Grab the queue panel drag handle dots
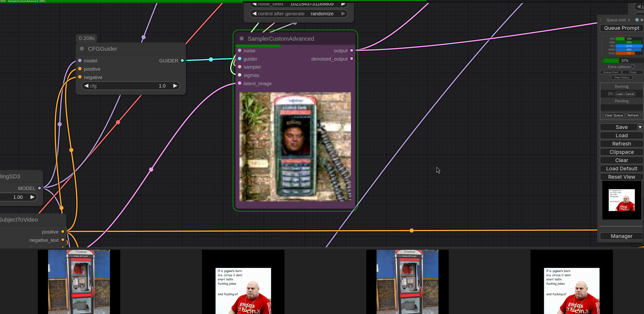This screenshot has height=314, width=644. (601, 20)
